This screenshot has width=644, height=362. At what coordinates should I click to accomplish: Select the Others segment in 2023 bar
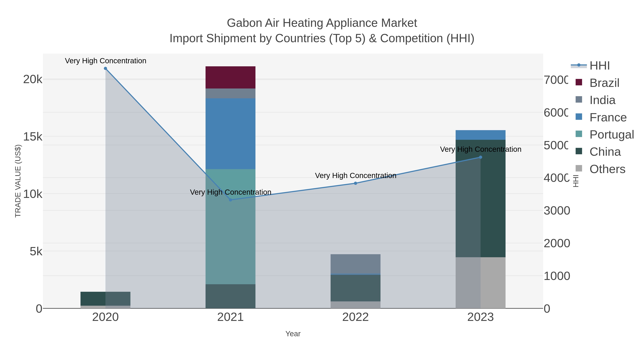point(480,283)
